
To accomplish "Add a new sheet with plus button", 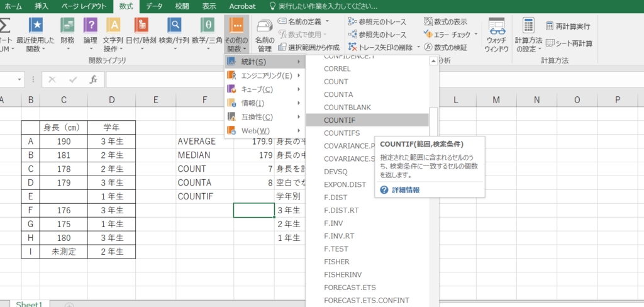I will coord(68,304).
